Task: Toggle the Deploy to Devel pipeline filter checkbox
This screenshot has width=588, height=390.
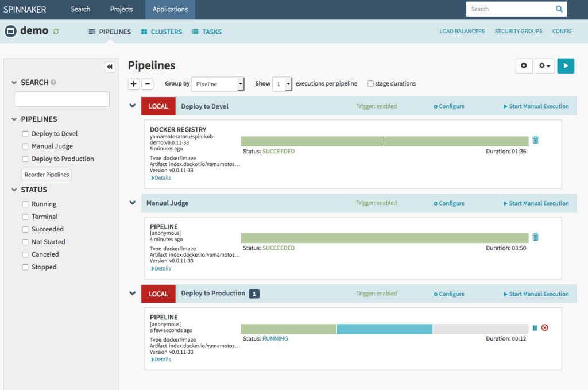Action: pyautogui.click(x=25, y=134)
